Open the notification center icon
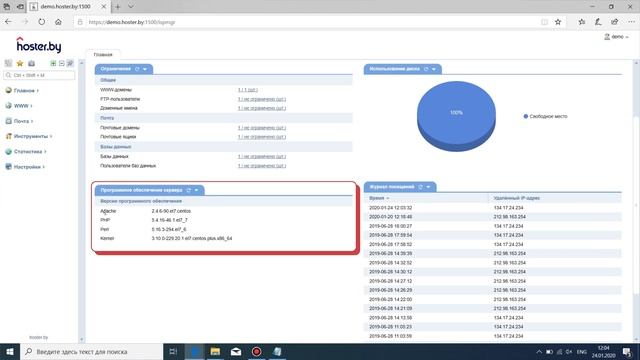Image resolution: width=640 pixels, height=360 pixels. 627,351
